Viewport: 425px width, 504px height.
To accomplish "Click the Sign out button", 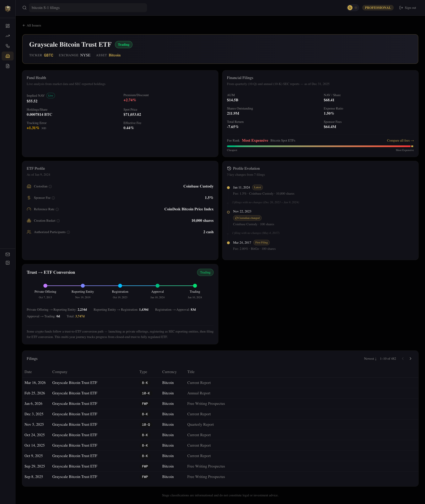I will pos(408,8).
